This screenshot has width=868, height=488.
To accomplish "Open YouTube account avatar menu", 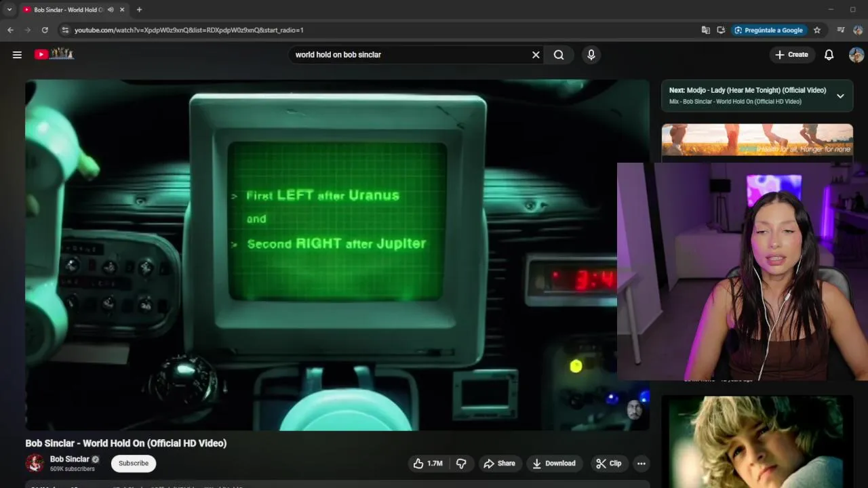I will click(x=856, y=55).
